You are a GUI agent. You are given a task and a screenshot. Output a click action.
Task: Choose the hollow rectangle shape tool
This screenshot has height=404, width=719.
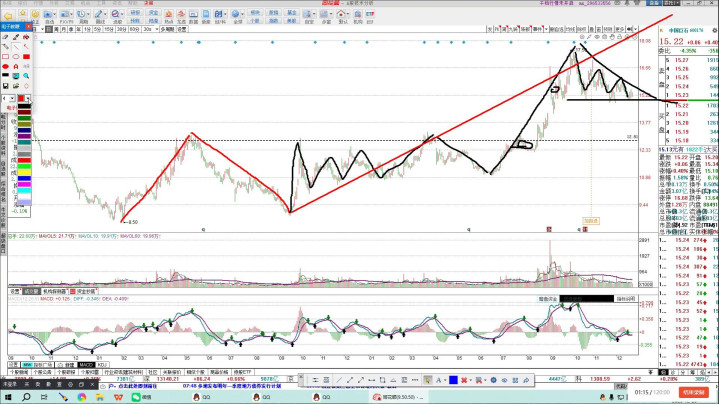click(7, 56)
